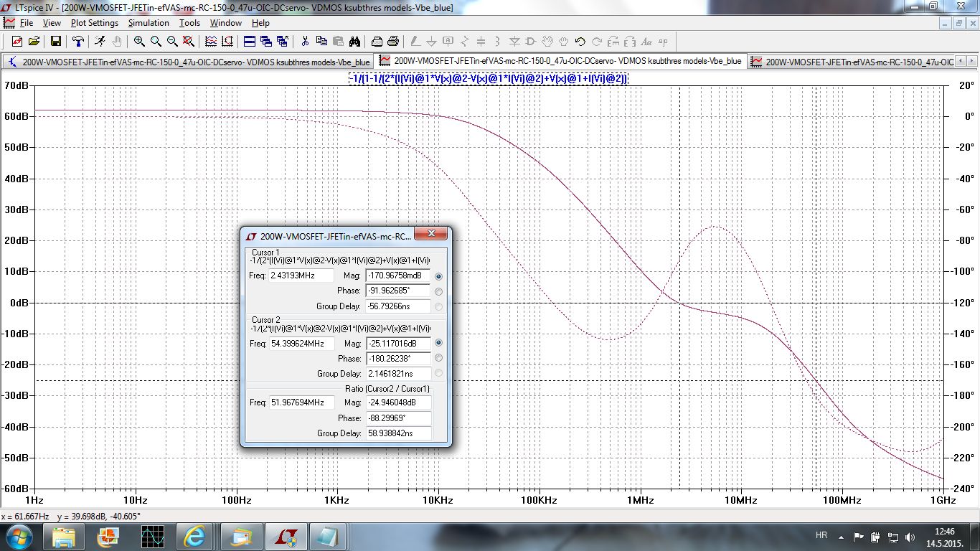Click the 1KHz label on the frequency axis
This screenshot has width=980, height=551.
click(x=336, y=500)
